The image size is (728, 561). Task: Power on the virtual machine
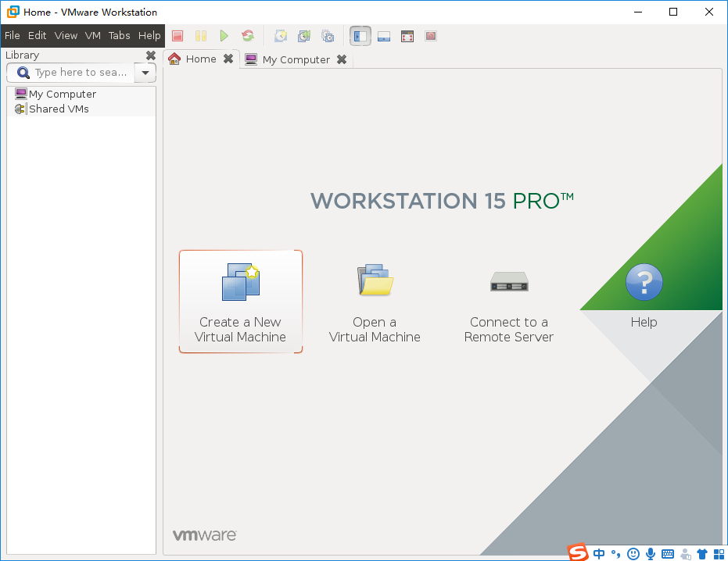tap(224, 36)
